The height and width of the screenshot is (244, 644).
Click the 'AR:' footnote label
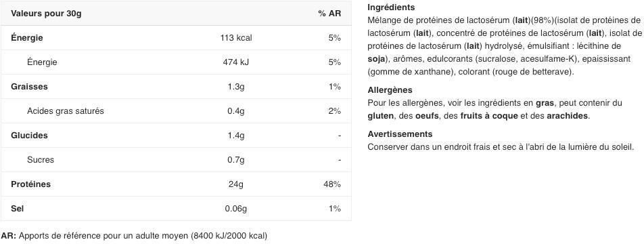9,236
